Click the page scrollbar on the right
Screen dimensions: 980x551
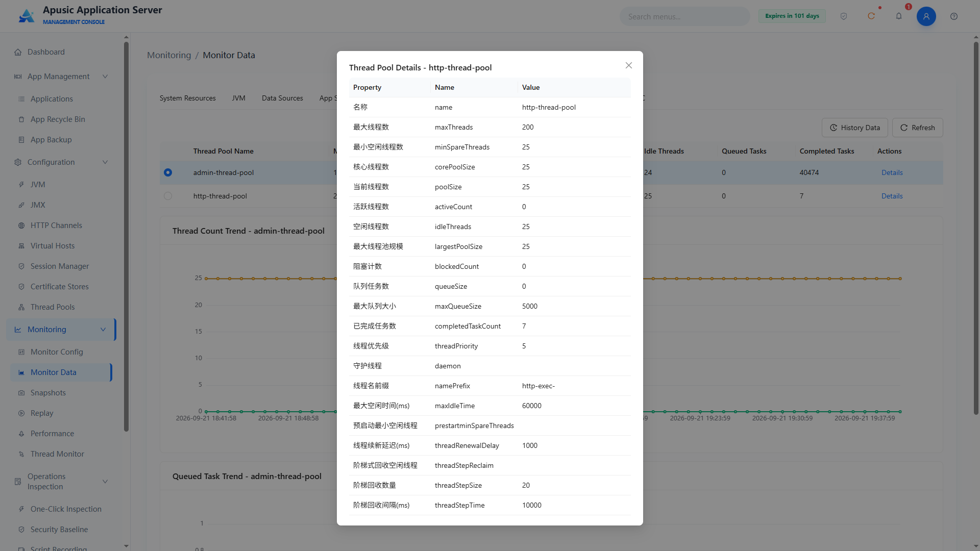[976, 229]
